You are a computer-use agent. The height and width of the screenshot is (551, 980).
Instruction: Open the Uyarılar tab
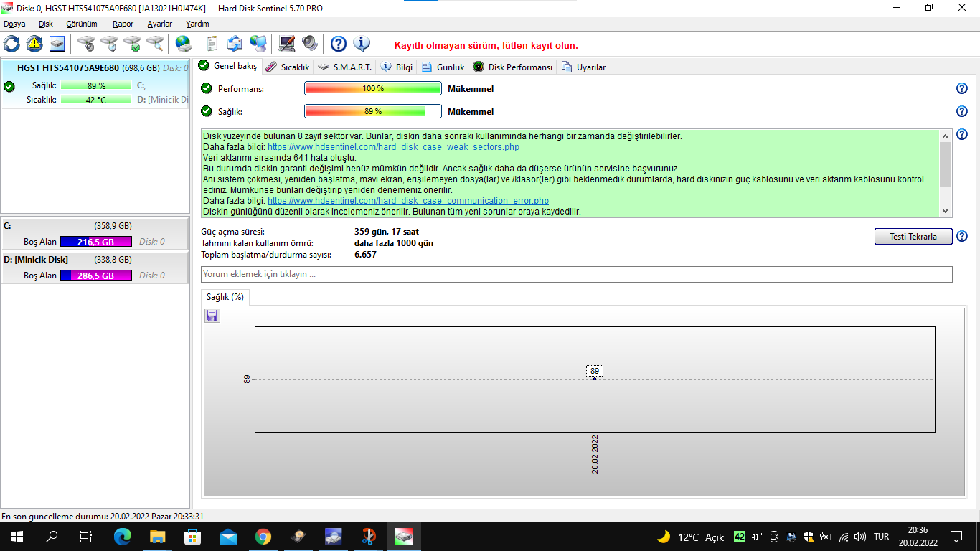(x=584, y=67)
